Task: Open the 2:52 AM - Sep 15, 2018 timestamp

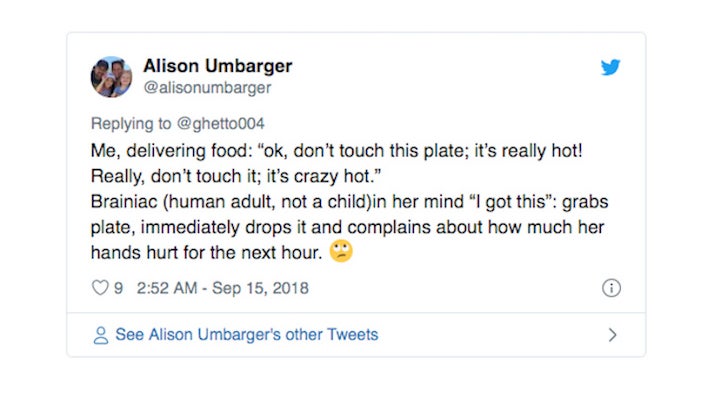Action: tap(223, 288)
